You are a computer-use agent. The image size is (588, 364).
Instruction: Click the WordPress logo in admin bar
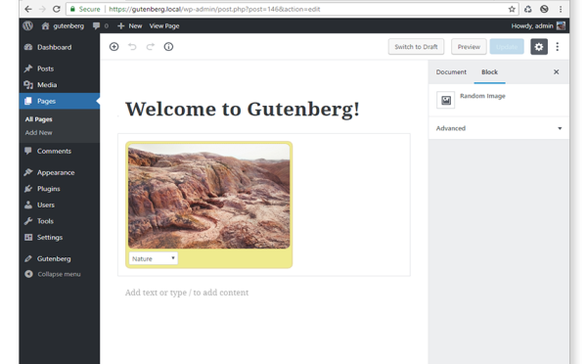27,25
